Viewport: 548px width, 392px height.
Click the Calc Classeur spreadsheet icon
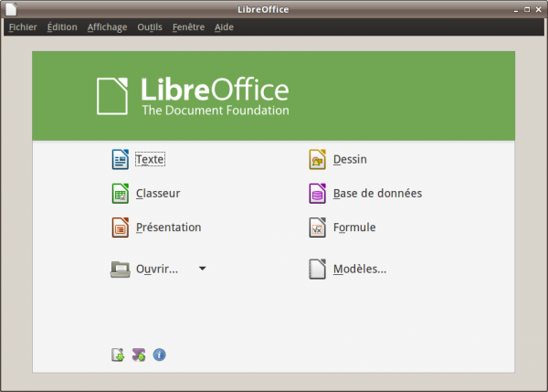click(121, 194)
